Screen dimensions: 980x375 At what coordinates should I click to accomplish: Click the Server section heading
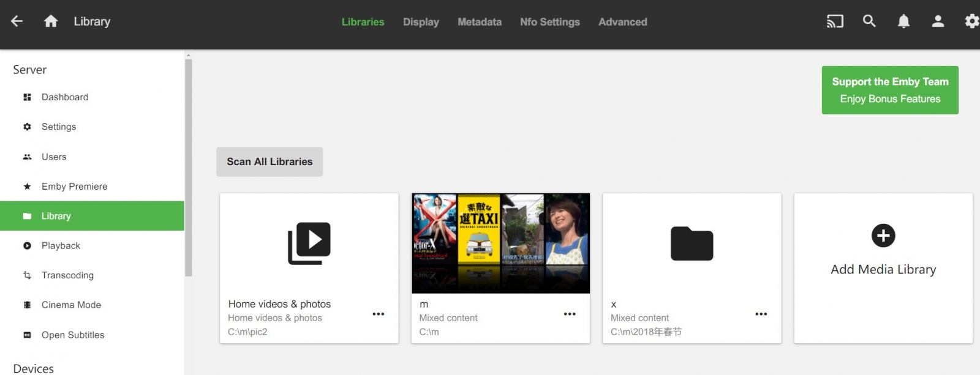pyautogui.click(x=30, y=70)
